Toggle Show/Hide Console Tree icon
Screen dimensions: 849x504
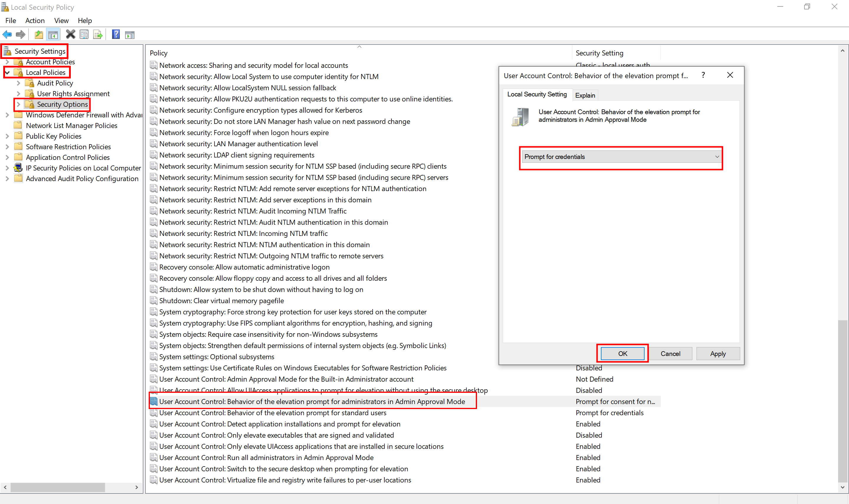click(x=53, y=34)
